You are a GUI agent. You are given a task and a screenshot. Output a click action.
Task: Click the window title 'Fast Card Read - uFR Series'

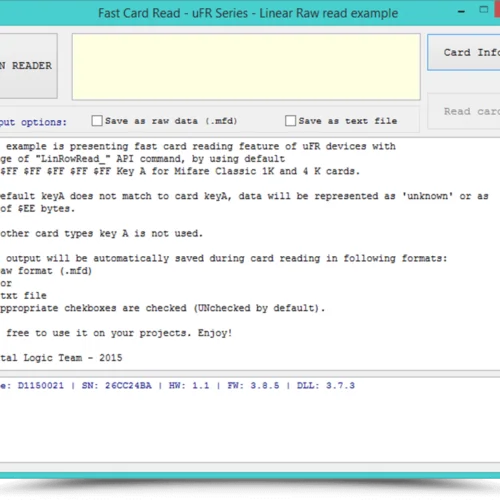pyautogui.click(x=248, y=13)
